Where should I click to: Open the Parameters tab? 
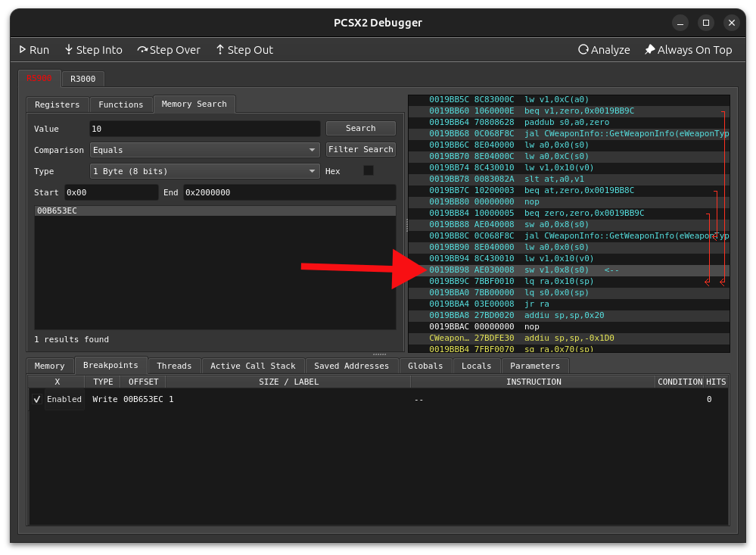535,366
